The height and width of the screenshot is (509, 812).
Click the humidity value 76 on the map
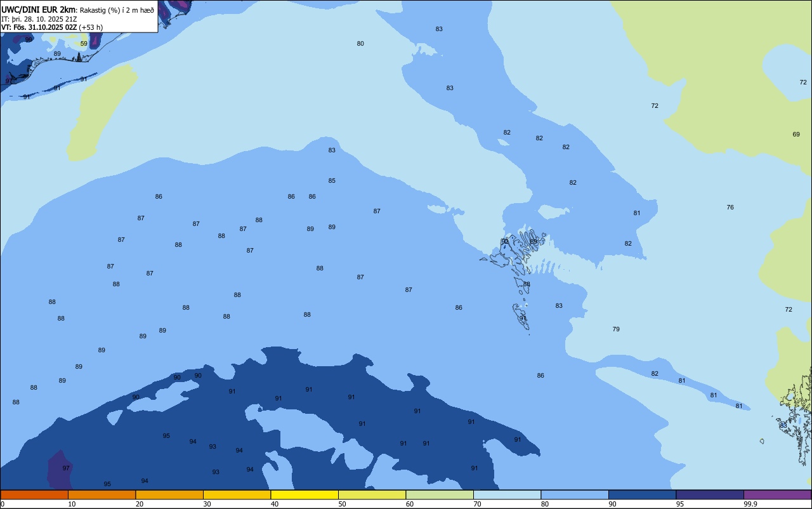click(x=730, y=208)
